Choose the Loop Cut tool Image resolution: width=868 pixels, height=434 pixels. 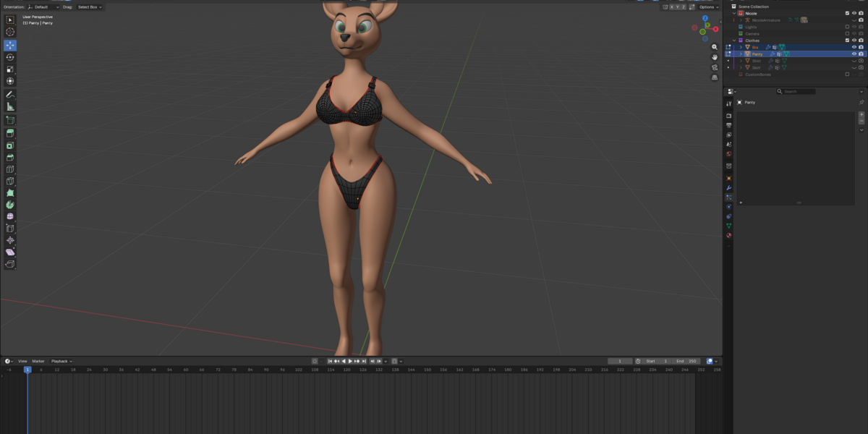click(10, 169)
